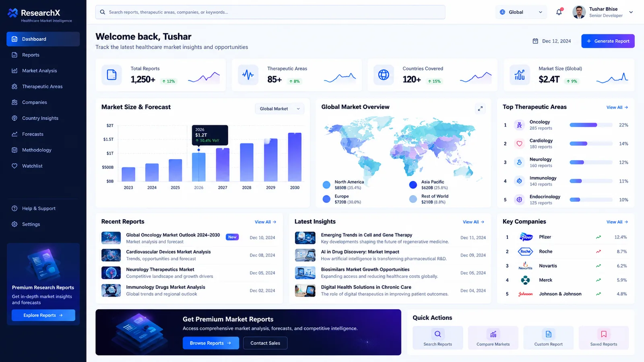This screenshot has width=644, height=362.
Task: Click the Asia Pacific legend color dot
Action: (x=413, y=185)
